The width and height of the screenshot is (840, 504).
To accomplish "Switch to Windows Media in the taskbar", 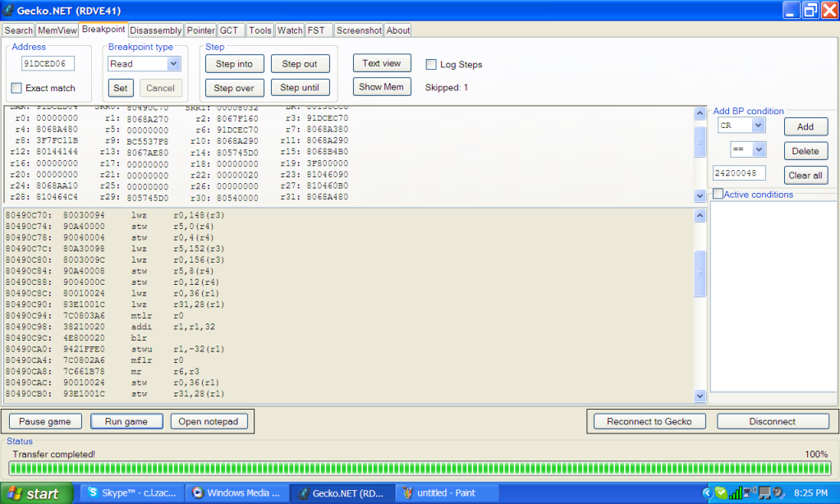I will pos(237,493).
